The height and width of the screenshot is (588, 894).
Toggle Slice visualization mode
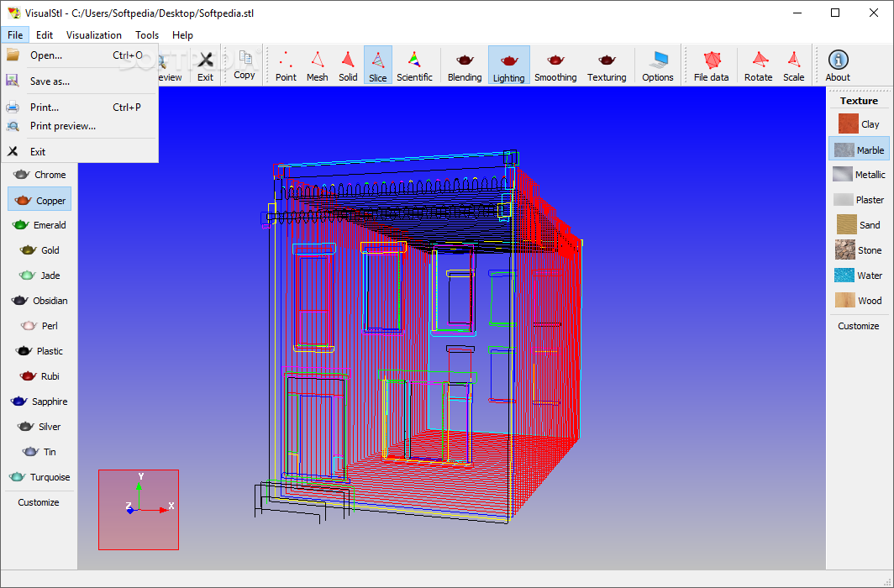point(377,66)
